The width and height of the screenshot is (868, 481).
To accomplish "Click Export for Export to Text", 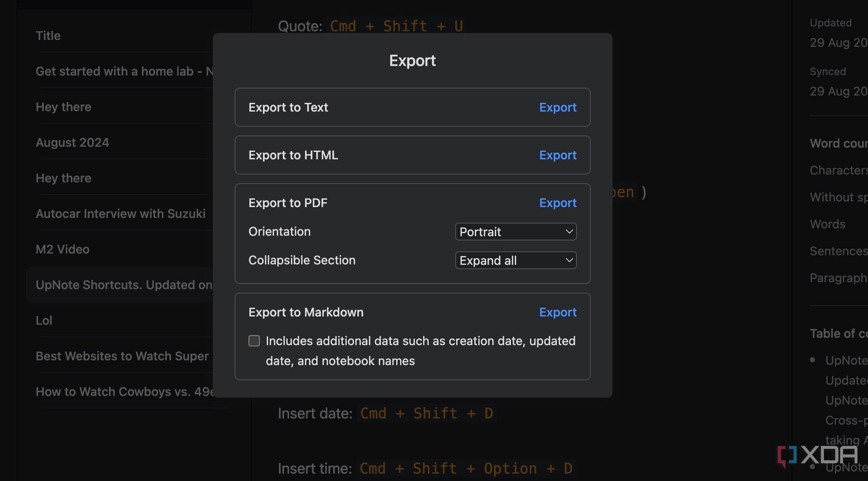I will 557,107.
